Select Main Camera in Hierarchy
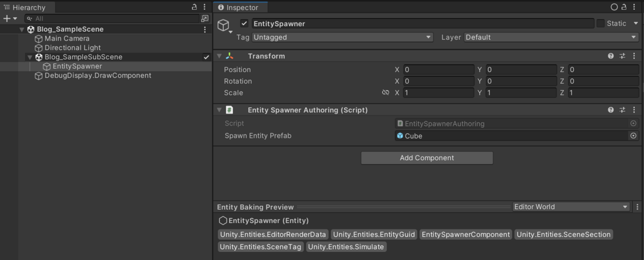Viewport: 644px width, 260px height. click(x=67, y=39)
